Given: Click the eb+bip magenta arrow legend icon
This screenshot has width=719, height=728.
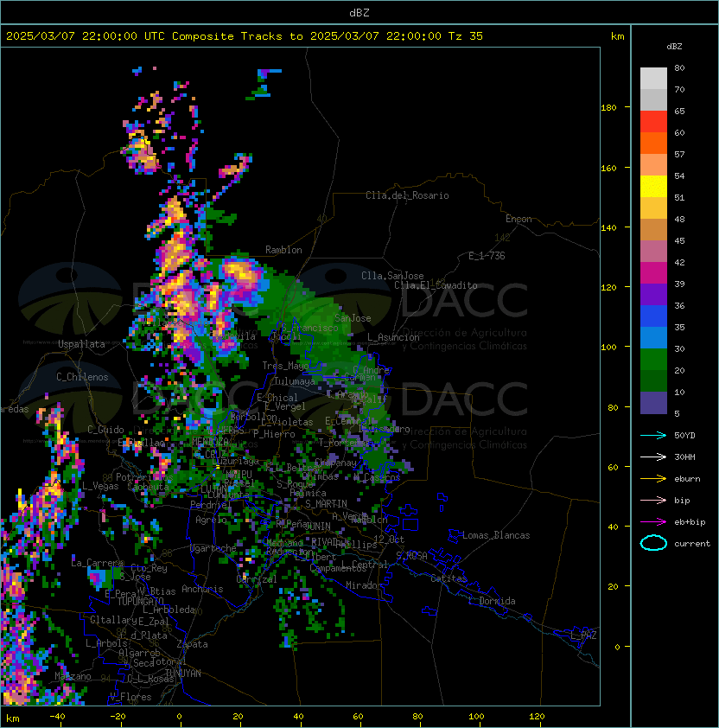Looking at the screenshot, I should point(653,522).
